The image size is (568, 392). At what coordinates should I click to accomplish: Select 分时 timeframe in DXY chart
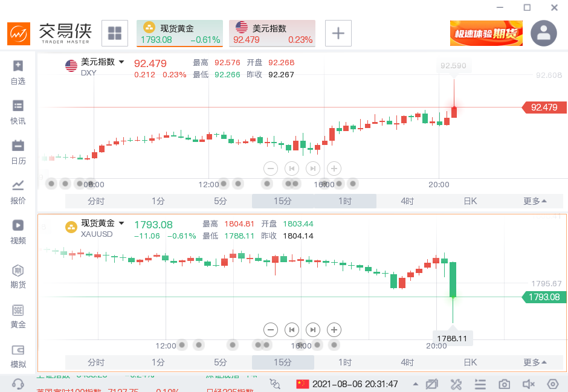pyautogui.click(x=96, y=201)
